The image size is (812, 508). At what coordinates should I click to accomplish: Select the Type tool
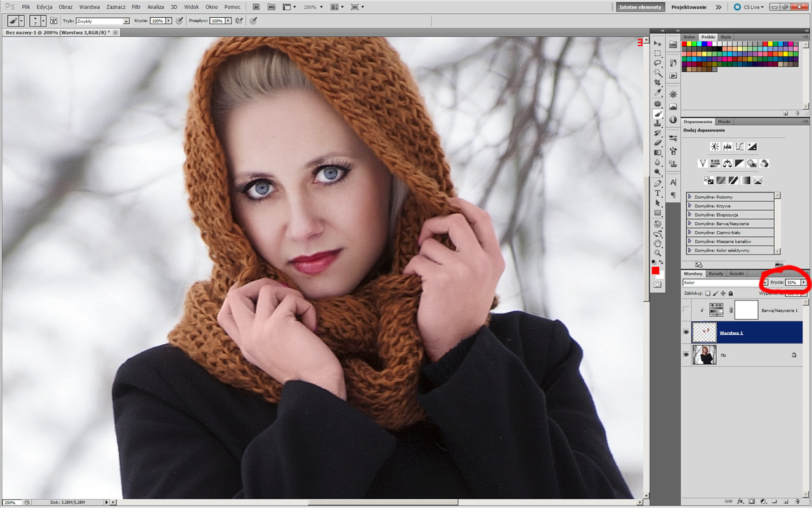(658, 193)
